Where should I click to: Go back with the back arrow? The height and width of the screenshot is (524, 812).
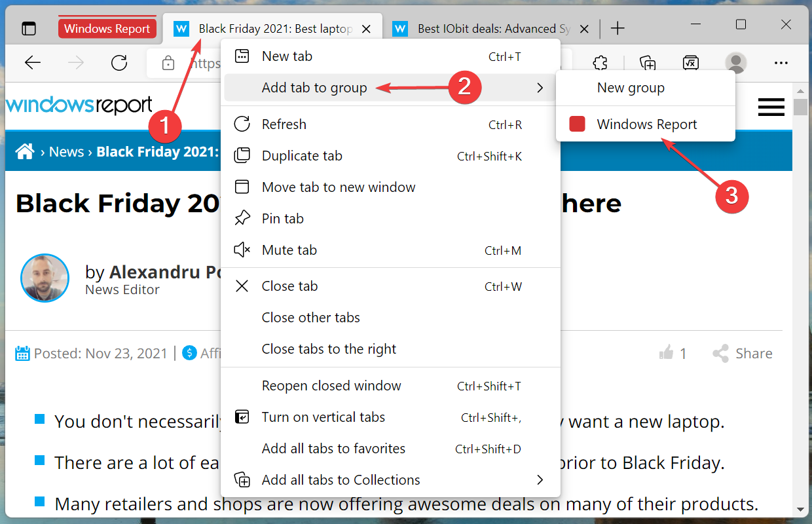click(33, 63)
